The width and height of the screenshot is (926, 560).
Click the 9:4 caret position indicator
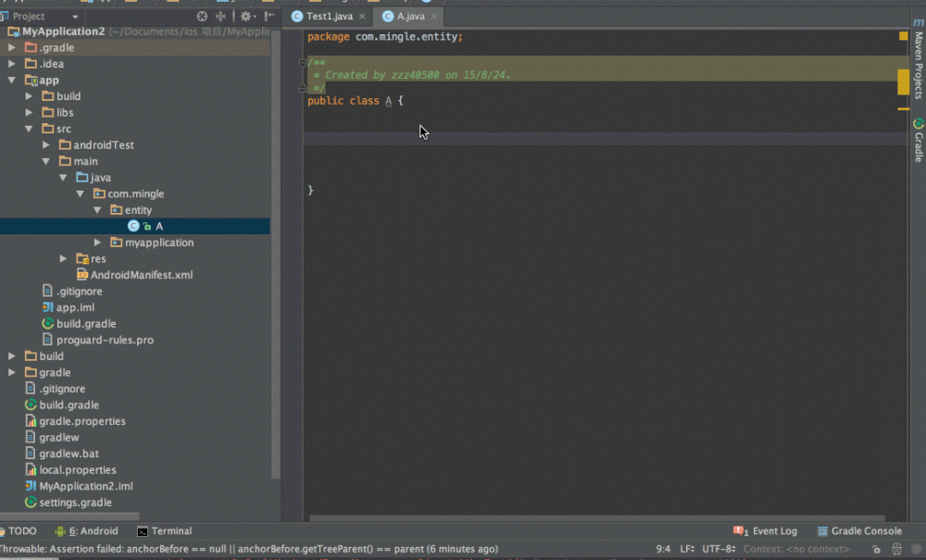(661, 548)
